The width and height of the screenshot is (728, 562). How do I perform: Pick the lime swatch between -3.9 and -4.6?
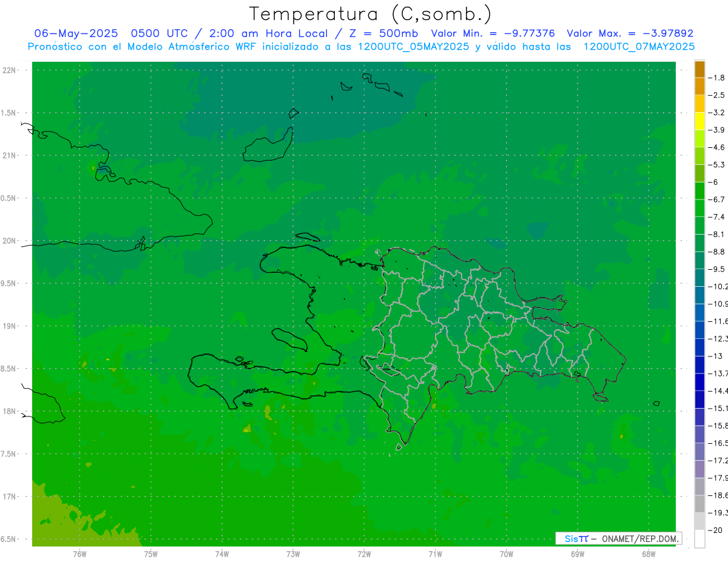(x=699, y=138)
